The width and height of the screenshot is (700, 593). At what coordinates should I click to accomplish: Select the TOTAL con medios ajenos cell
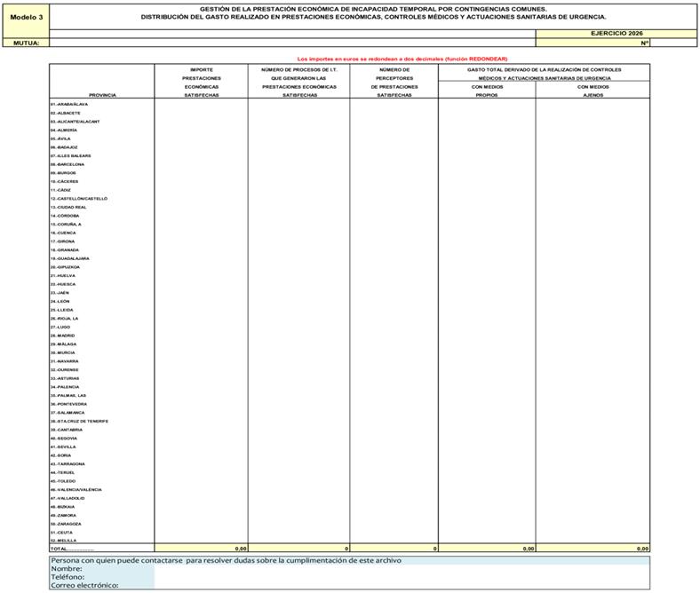tap(593, 549)
